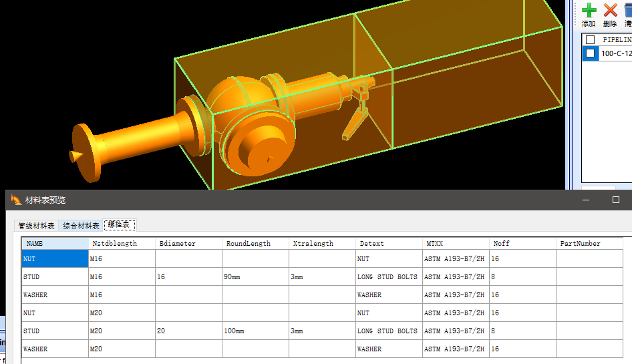Click the 3mm Xtralength cell in M20 STUD row
The width and height of the screenshot is (632, 364).
coord(323,331)
